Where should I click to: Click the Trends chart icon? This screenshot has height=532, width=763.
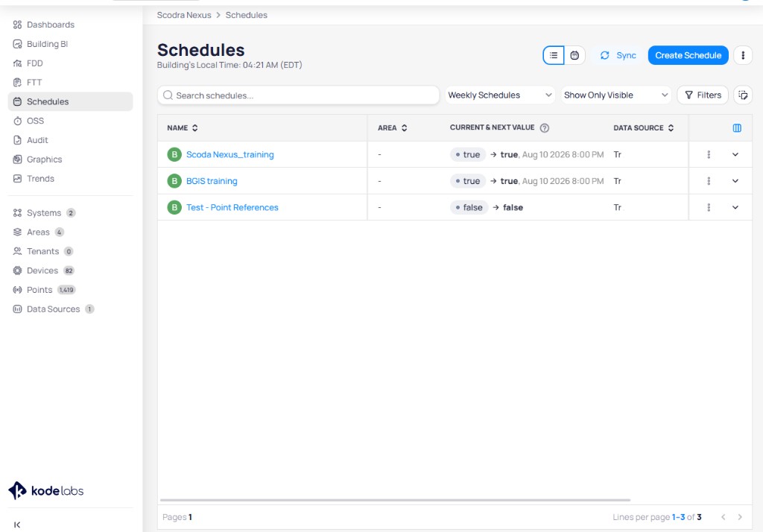18,179
